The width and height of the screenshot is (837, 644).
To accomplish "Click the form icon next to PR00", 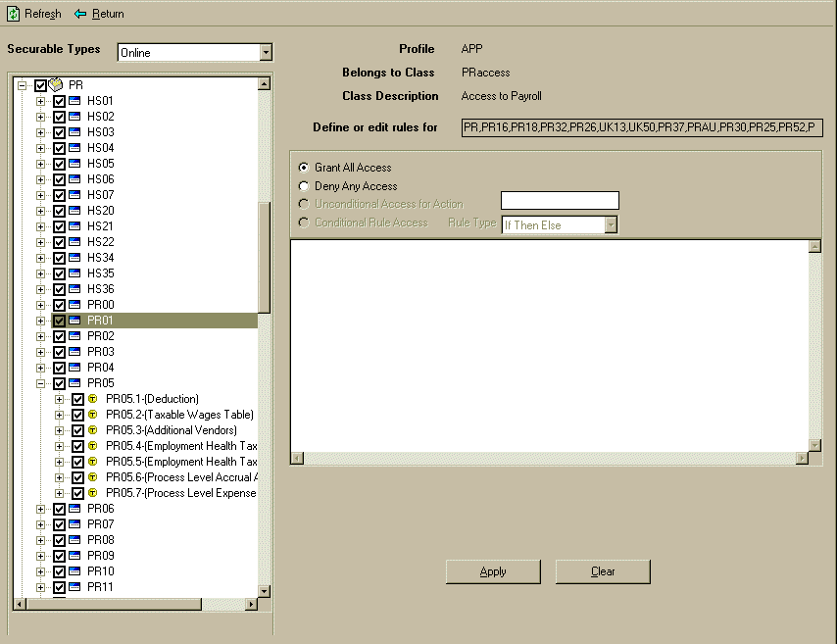I will (x=75, y=305).
